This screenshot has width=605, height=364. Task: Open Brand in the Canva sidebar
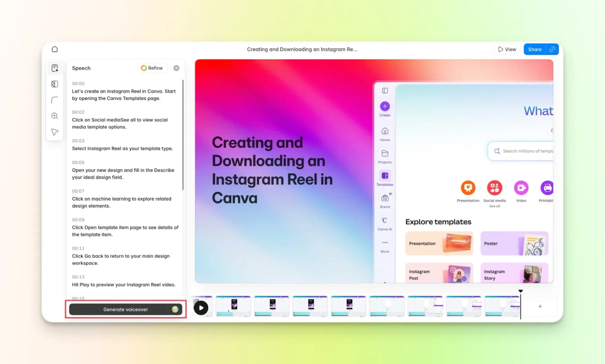pos(384,198)
